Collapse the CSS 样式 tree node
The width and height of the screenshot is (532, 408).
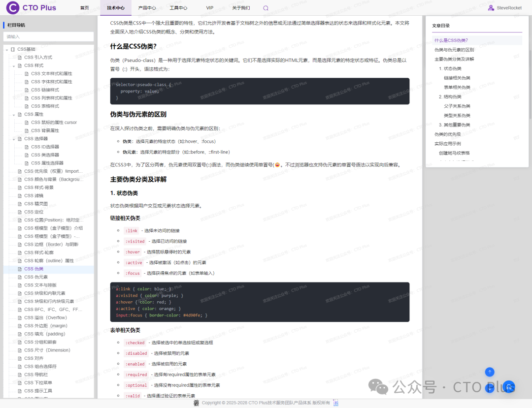click(14, 66)
